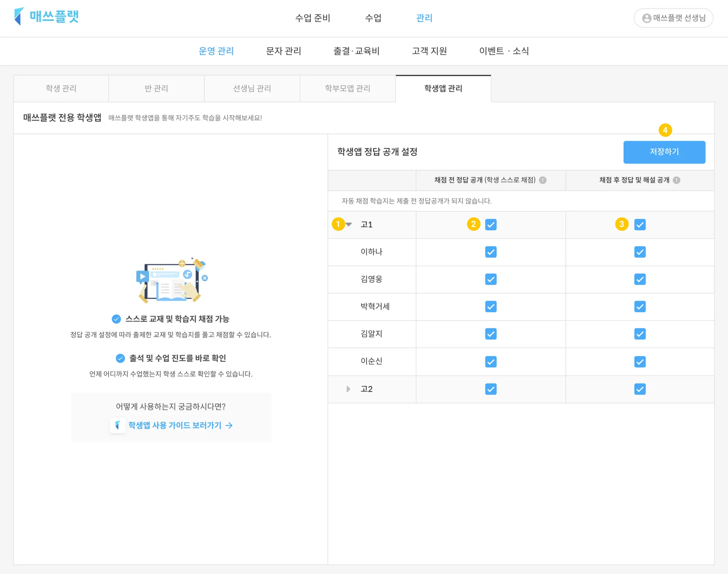
Task: Click the yellow number 2 marker badge
Action: coord(473,224)
